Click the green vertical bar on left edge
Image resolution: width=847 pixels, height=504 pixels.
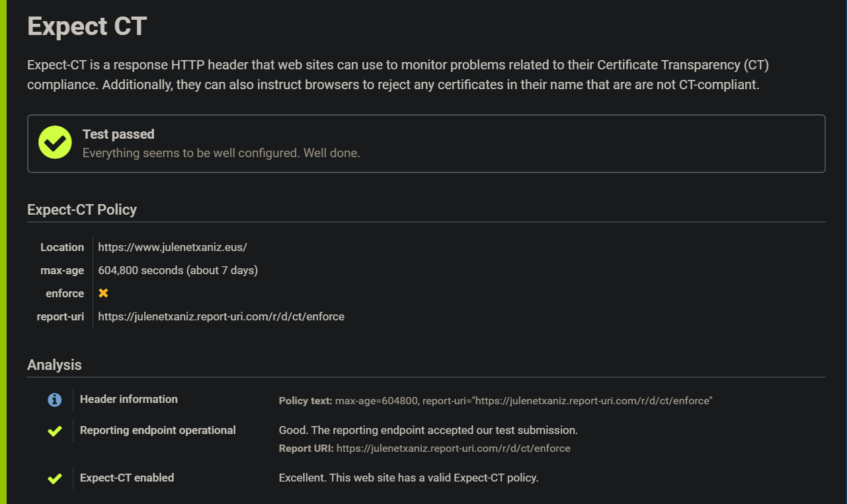click(3, 252)
